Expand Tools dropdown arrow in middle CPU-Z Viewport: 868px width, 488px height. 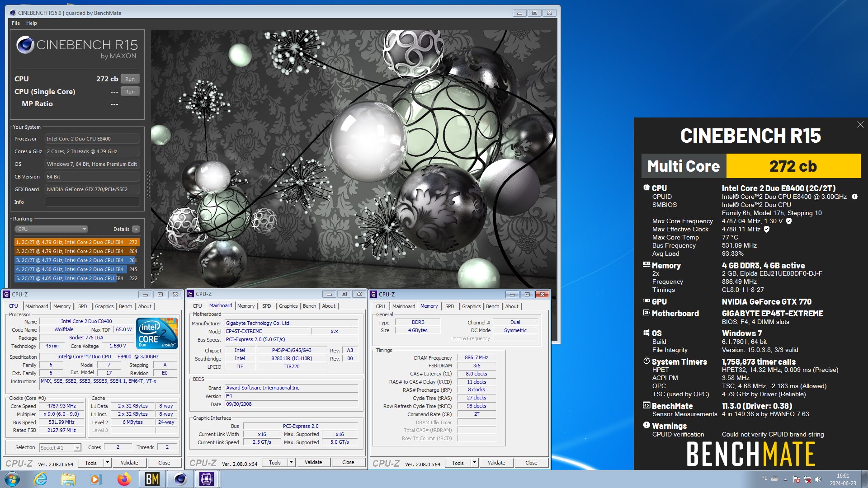pos(291,462)
